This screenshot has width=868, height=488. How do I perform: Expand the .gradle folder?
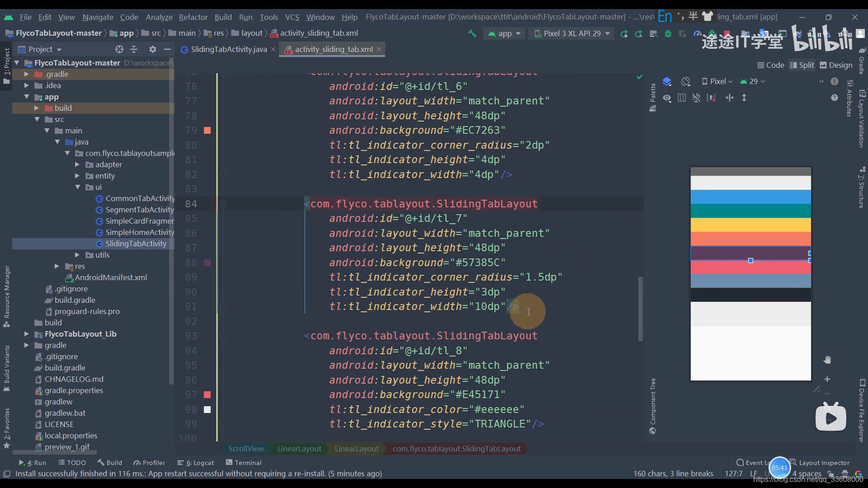[26, 74]
